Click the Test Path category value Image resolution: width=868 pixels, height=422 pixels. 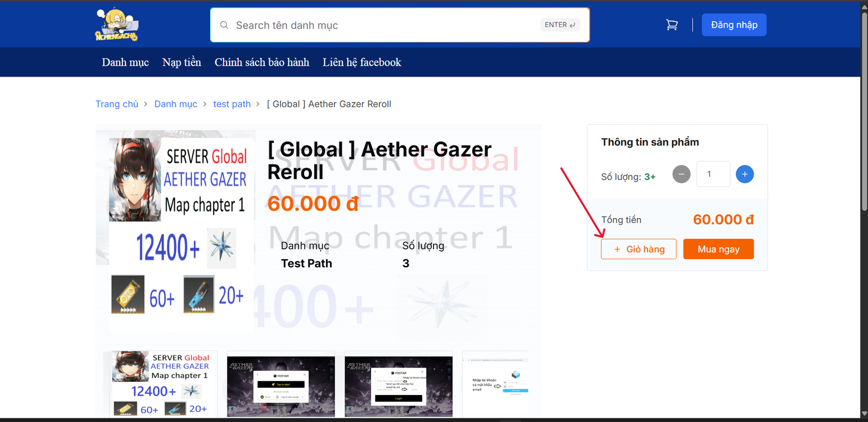click(307, 264)
